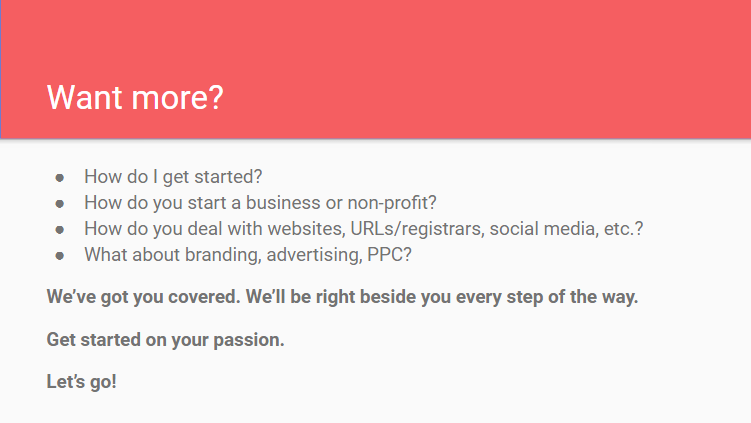Screen dimensions: 751x423
Task: Click the word "non-profit?" in second bullet
Action: [x=392, y=203]
